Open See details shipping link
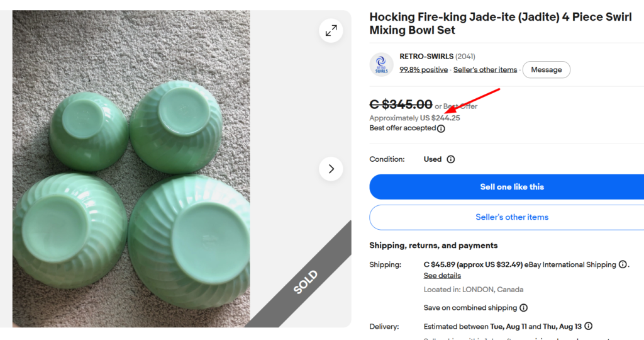Screen dimensions: 644x340 coord(442,276)
